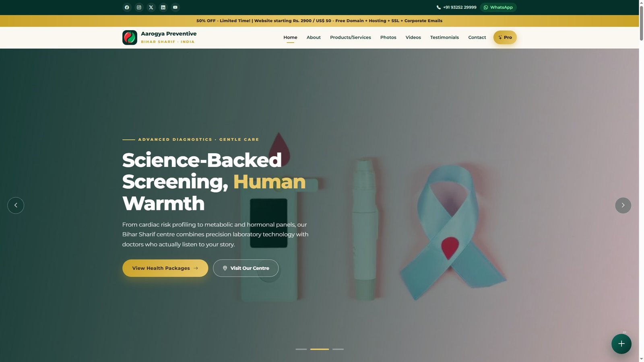This screenshot has width=644, height=362.
Task: Click the gold Pro button
Action: click(x=505, y=37)
